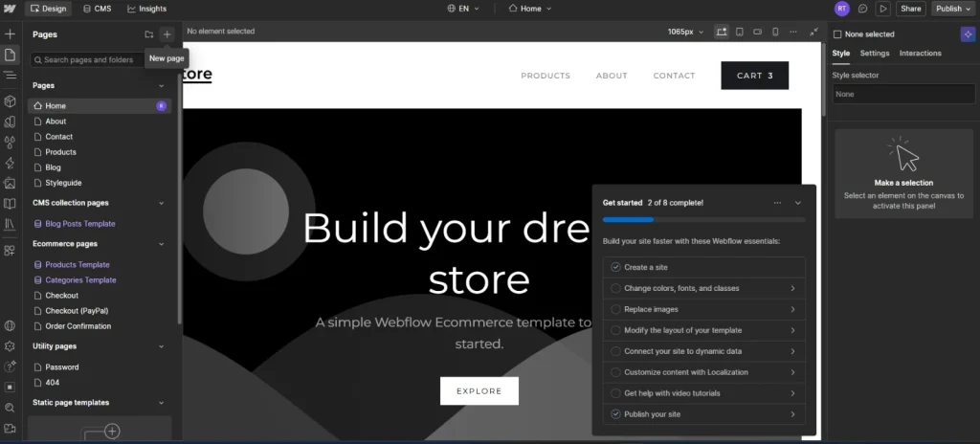
Task: Click the Share button
Action: (x=911, y=9)
